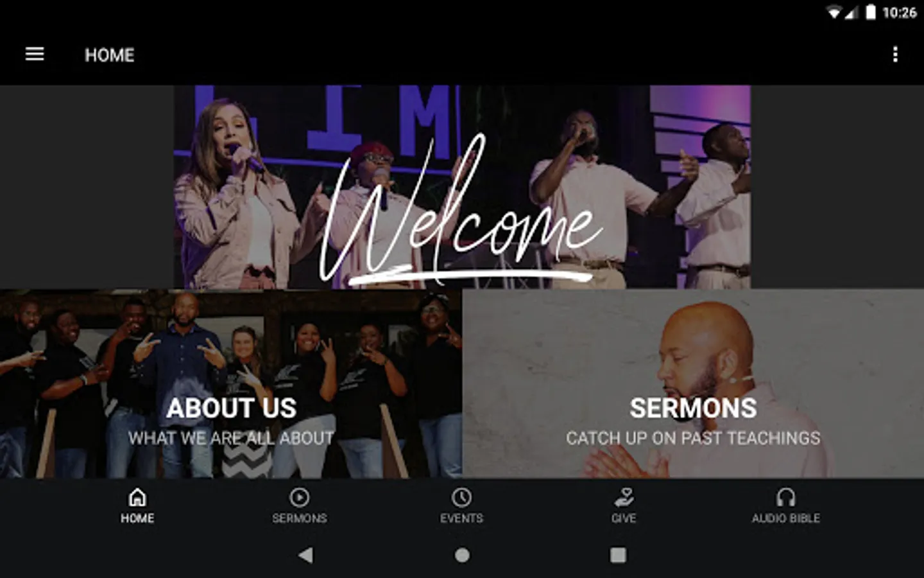Image resolution: width=924 pixels, height=578 pixels.
Task: Open the hamburger navigation menu
Action: pyautogui.click(x=35, y=55)
